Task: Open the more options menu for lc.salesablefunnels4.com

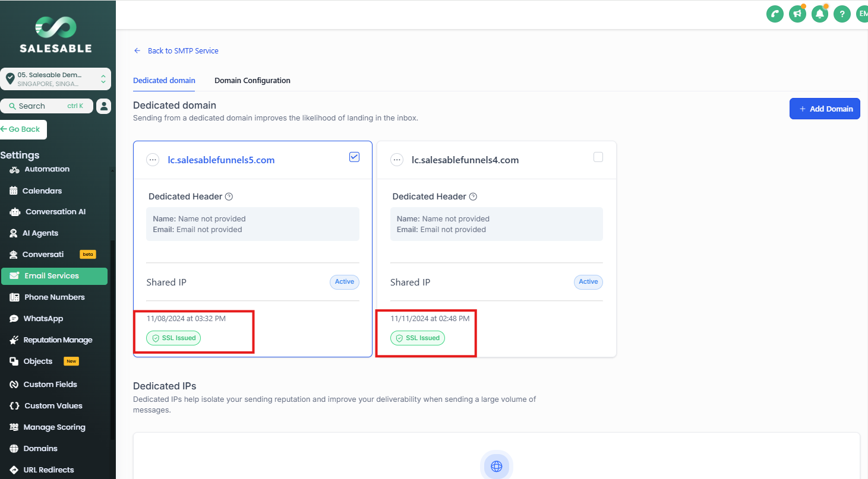Action: 397,160
